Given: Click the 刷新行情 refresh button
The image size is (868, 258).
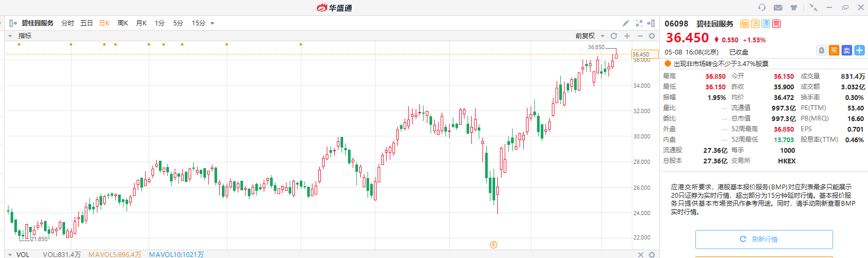Looking at the screenshot, I should [x=764, y=239].
